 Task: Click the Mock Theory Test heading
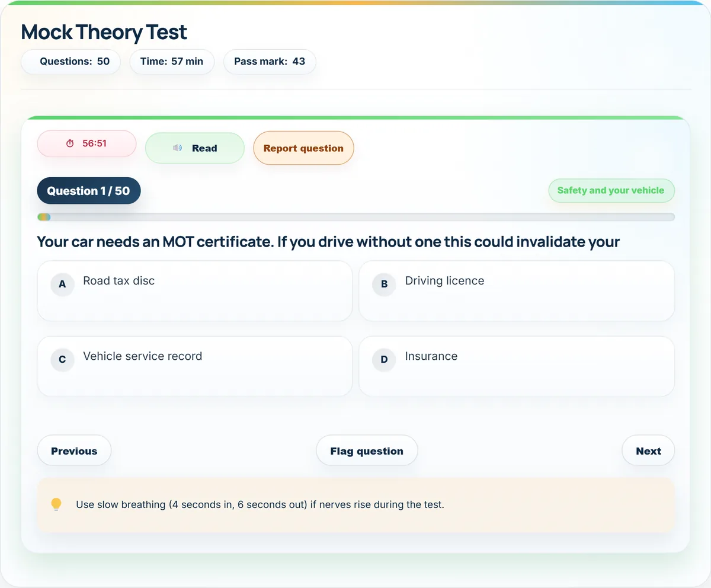(104, 32)
